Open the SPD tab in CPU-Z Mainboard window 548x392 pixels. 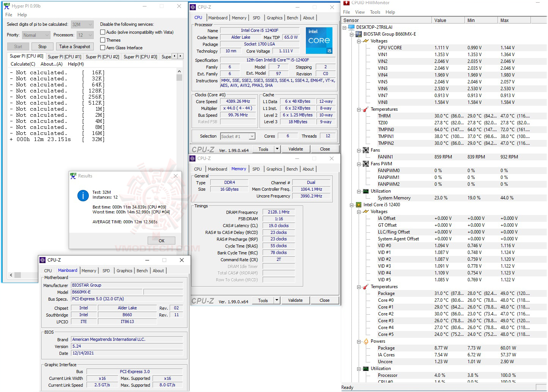coord(106,271)
